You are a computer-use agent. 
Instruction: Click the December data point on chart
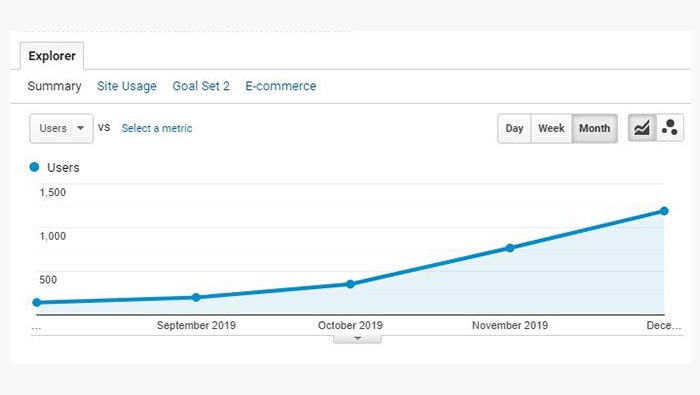[664, 211]
